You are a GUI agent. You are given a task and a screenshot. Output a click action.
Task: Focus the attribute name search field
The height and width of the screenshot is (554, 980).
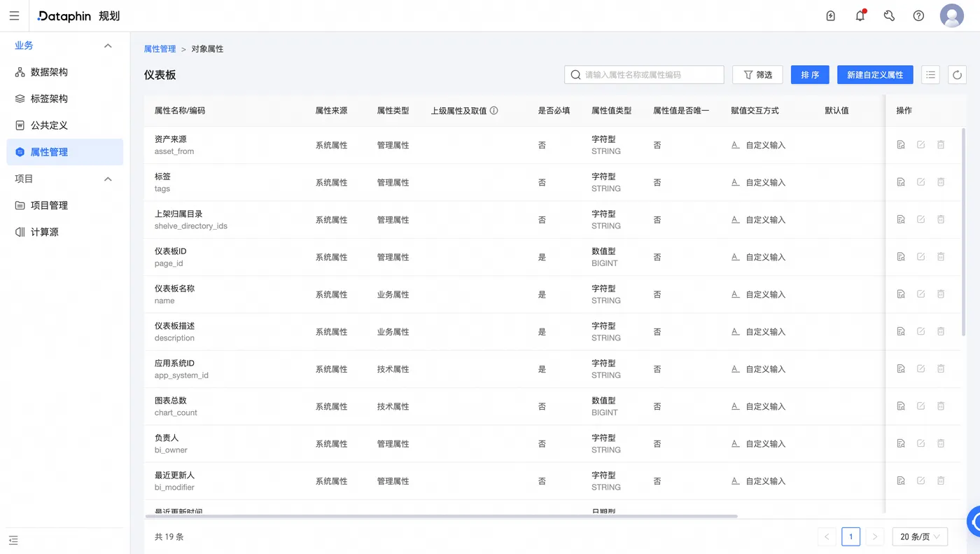pyautogui.click(x=644, y=74)
